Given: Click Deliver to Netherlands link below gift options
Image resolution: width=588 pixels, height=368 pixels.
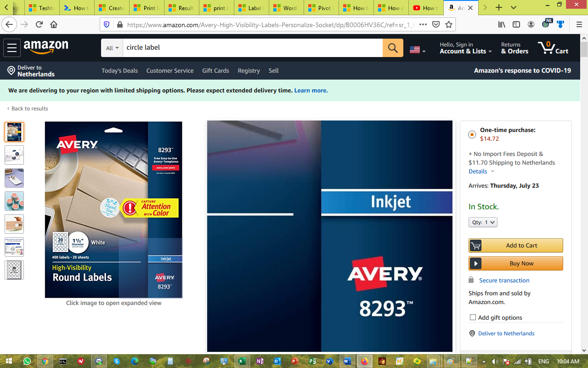Looking at the screenshot, I should [x=506, y=333].
